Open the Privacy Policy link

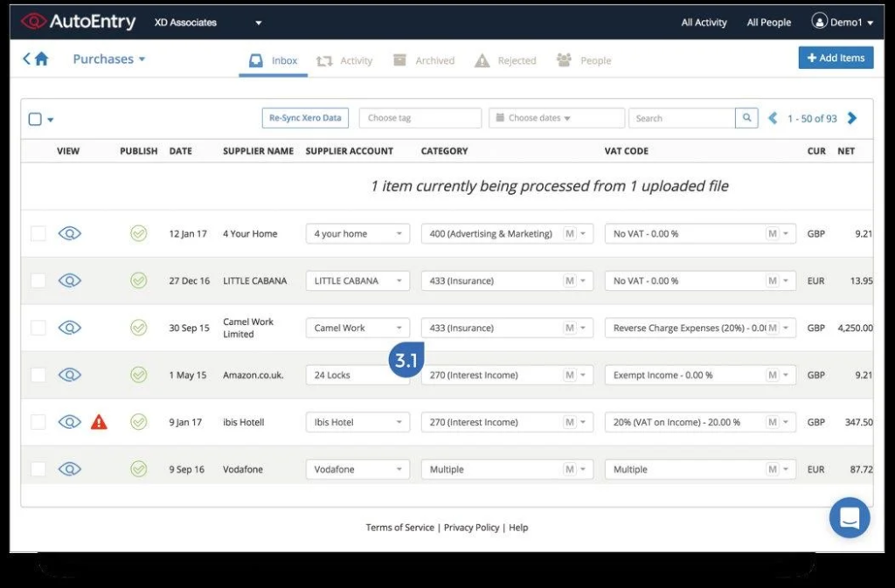click(471, 527)
